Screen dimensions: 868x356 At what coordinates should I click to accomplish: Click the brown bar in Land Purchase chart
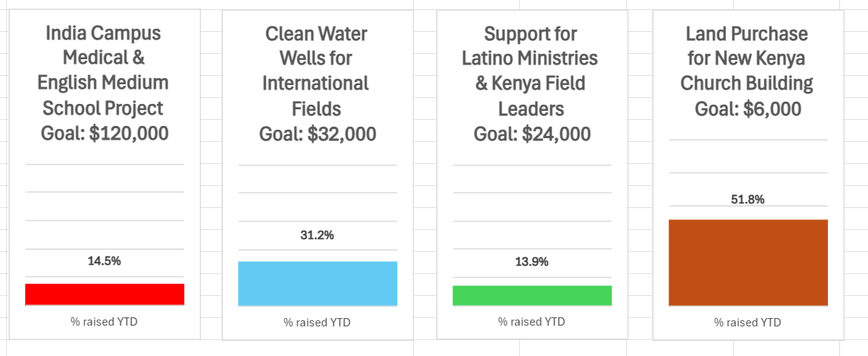coord(747,262)
